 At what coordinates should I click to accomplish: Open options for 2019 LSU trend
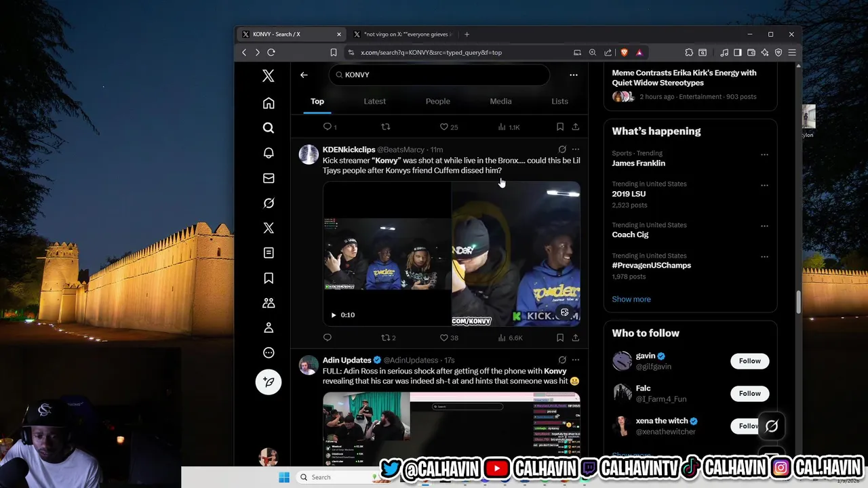pos(764,185)
